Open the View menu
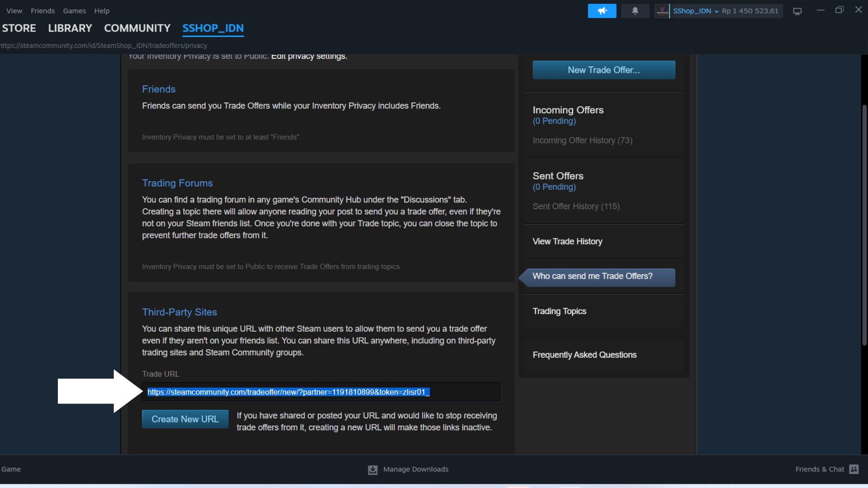This screenshot has width=868, height=488. point(14,11)
